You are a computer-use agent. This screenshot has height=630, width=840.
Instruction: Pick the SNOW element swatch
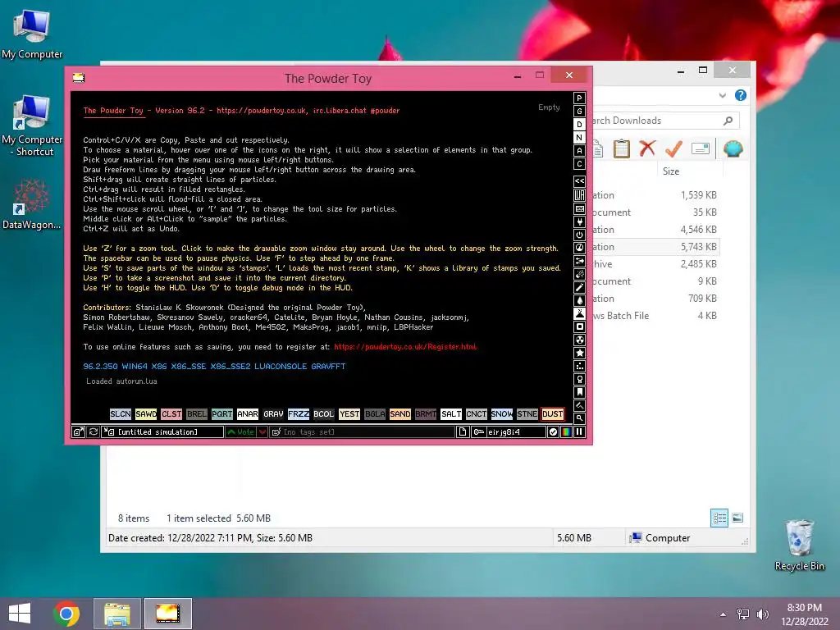pyautogui.click(x=502, y=414)
